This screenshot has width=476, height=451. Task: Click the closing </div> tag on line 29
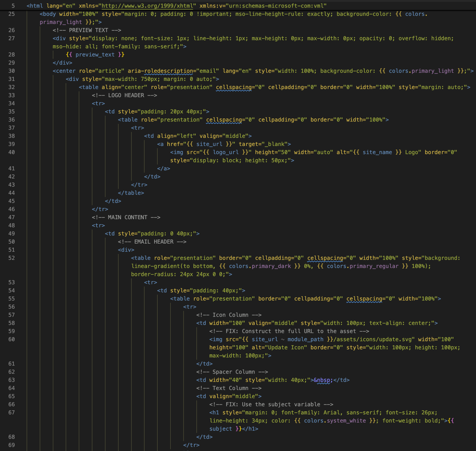click(62, 63)
